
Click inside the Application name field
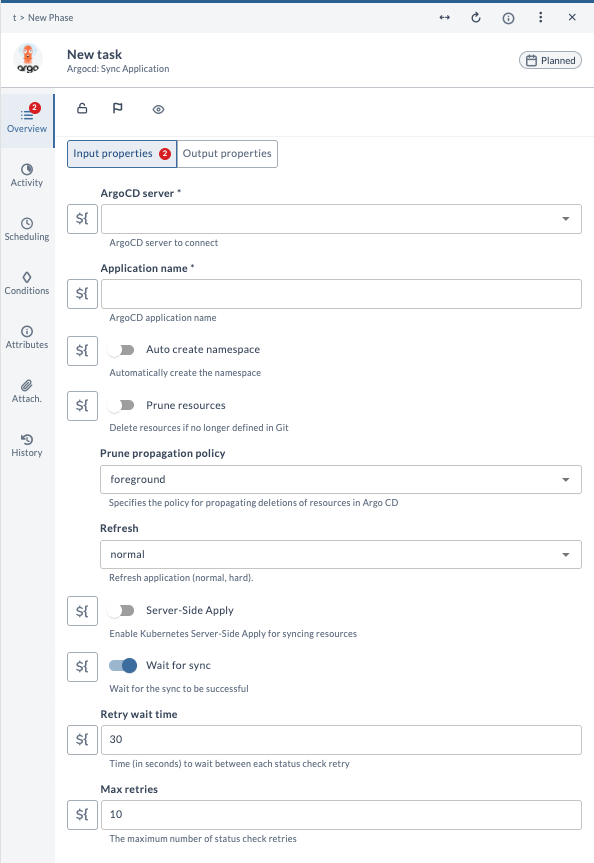point(340,293)
